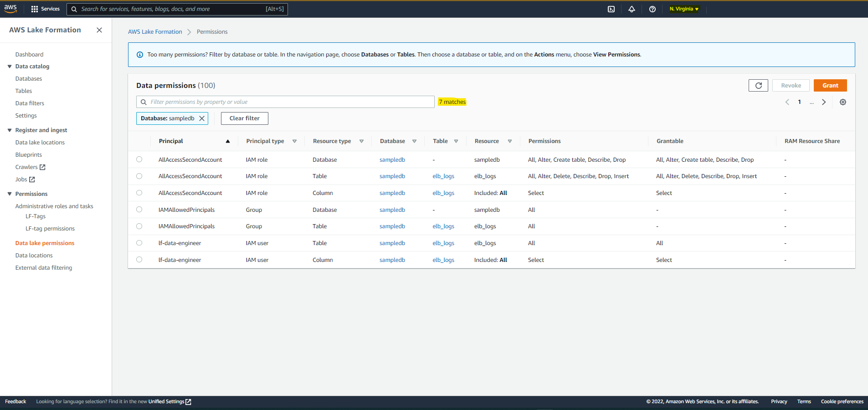The width and height of the screenshot is (868, 410).
Task: Open LF-Tags in the sidebar
Action: [36, 216]
